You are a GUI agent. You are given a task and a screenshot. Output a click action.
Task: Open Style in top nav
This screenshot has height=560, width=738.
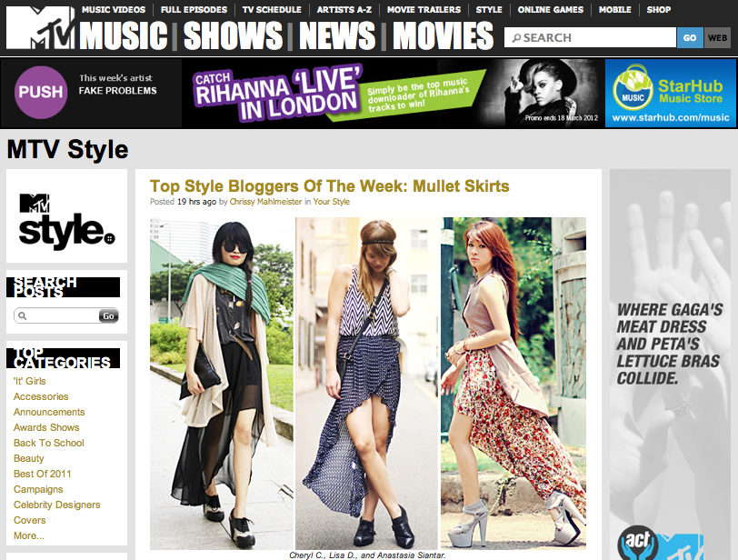(x=489, y=9)
